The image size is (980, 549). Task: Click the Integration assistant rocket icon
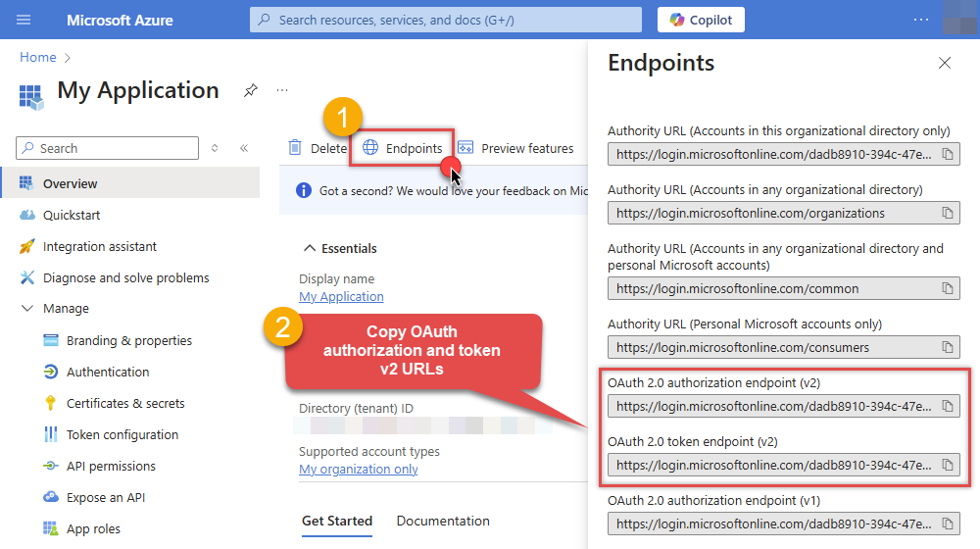pos(26,246)
